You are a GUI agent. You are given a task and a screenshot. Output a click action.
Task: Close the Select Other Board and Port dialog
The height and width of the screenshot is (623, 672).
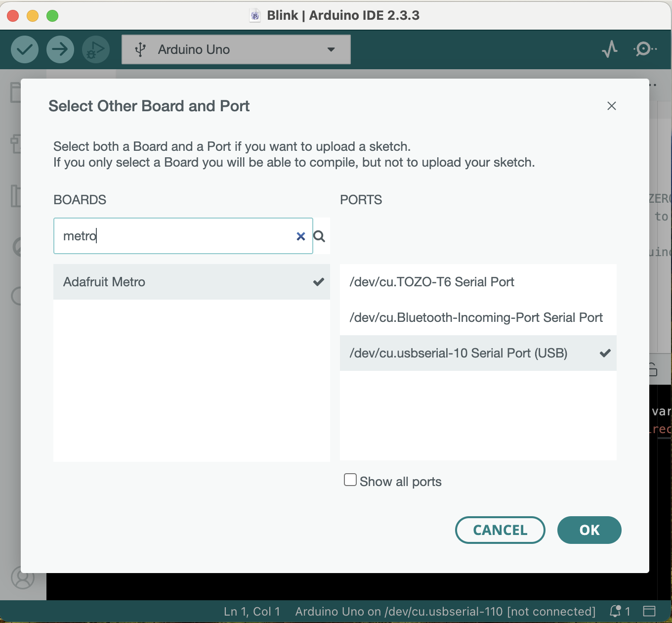coord(612,106)
